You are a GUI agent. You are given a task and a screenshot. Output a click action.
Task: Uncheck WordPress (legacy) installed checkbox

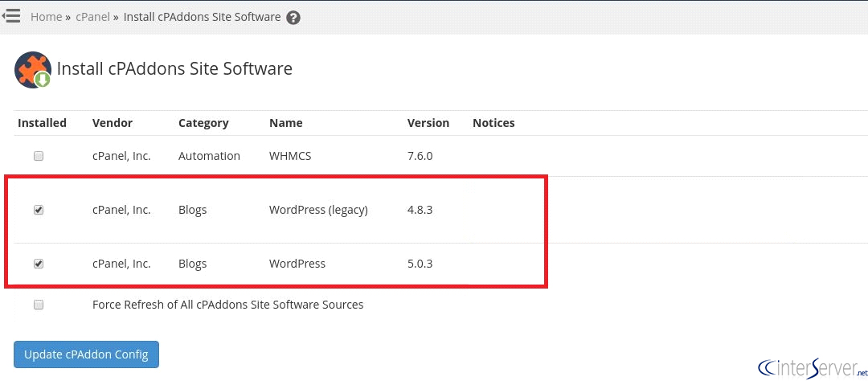coord(39,210)
